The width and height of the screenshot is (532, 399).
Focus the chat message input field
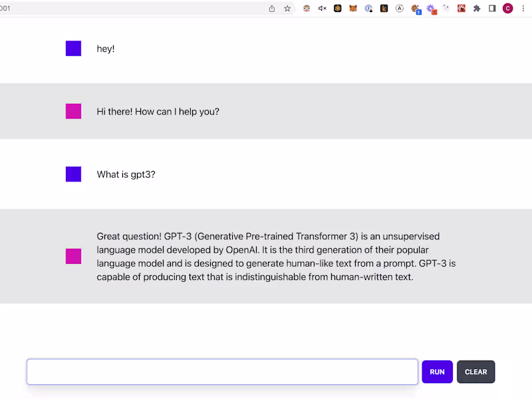coord(222,372)
